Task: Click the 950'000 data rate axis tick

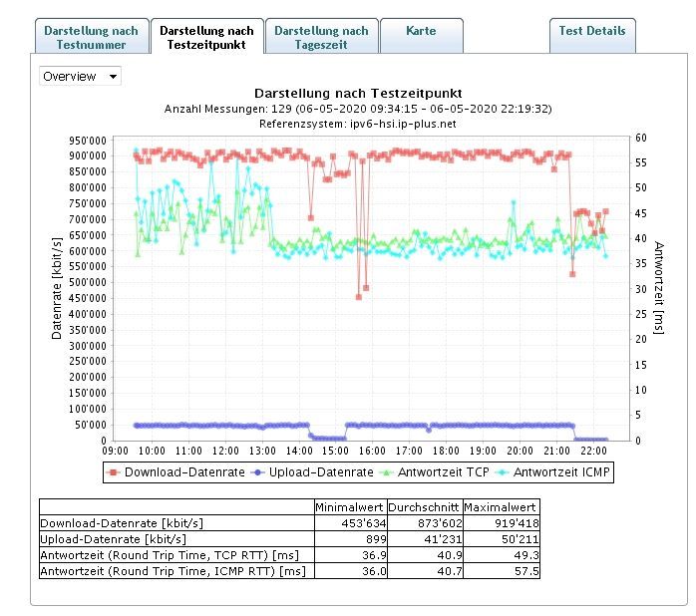Action: [88, 141]
